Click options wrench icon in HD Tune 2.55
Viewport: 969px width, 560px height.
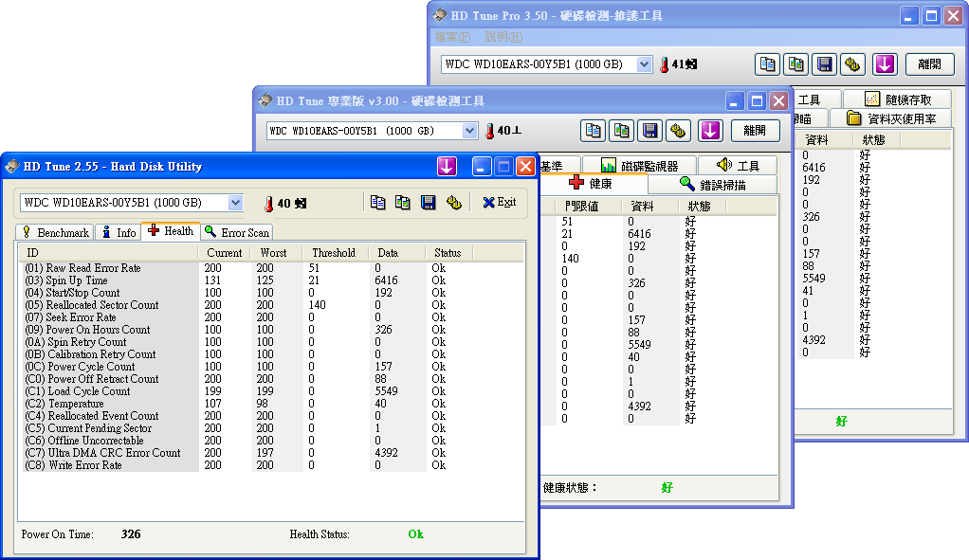pyautogui.click(x=453, y=202)
